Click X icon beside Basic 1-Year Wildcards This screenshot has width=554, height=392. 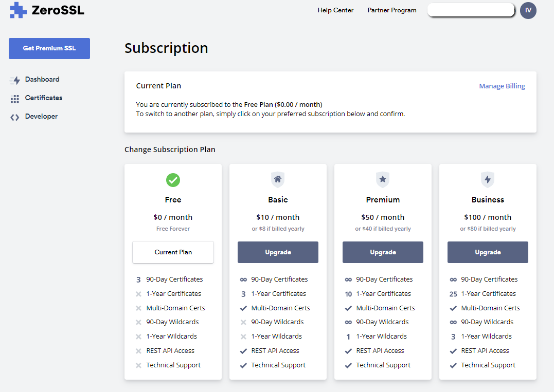(243, 337)
